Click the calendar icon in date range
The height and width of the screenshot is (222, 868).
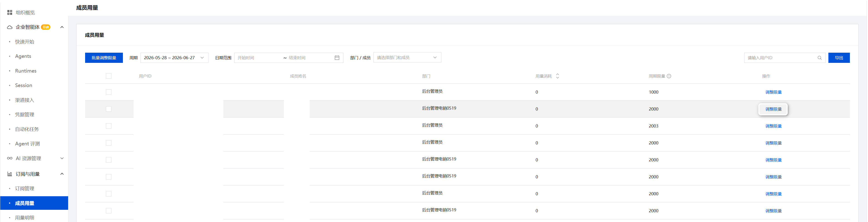[337, 58]
